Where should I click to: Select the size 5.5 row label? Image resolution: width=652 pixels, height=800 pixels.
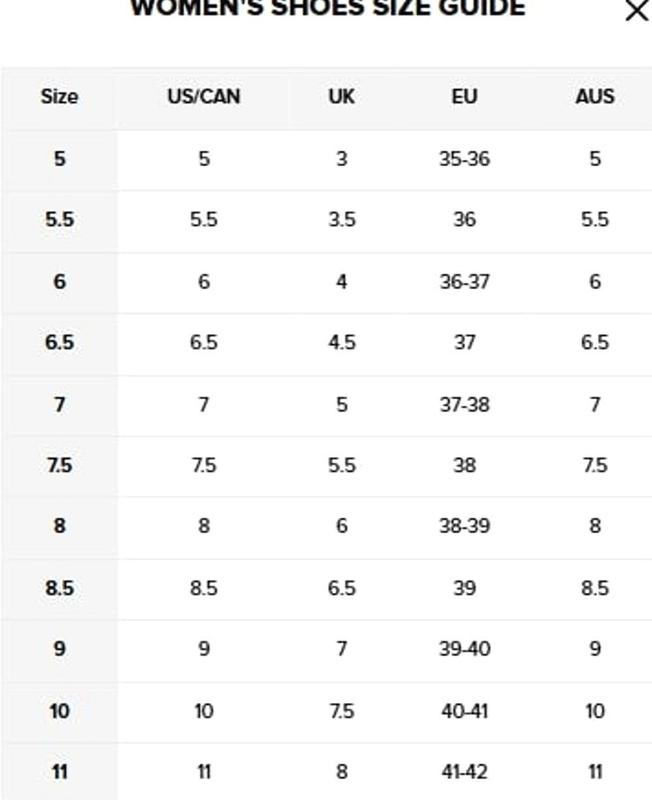point(59,220)
